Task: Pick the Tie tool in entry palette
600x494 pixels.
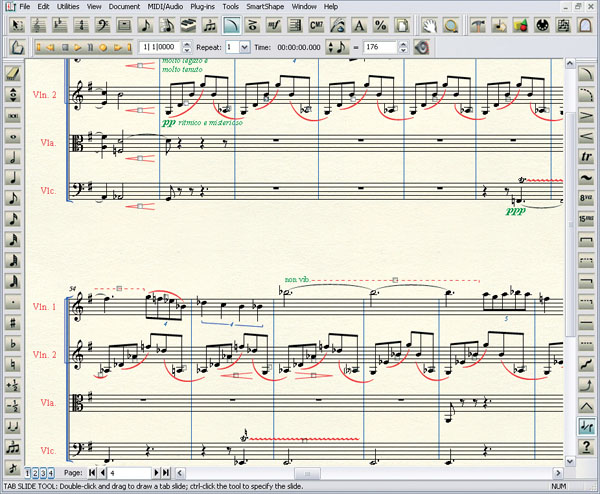Action: pyautogui.click(x=13, y=426)
